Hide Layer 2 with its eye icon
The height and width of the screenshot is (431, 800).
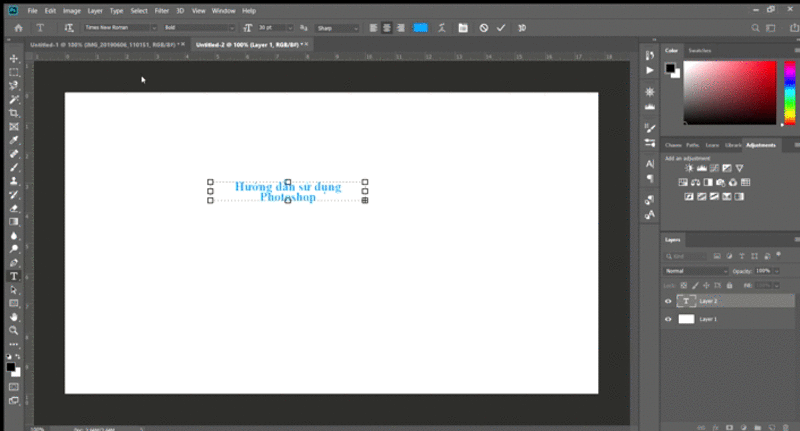click(668, 301)
